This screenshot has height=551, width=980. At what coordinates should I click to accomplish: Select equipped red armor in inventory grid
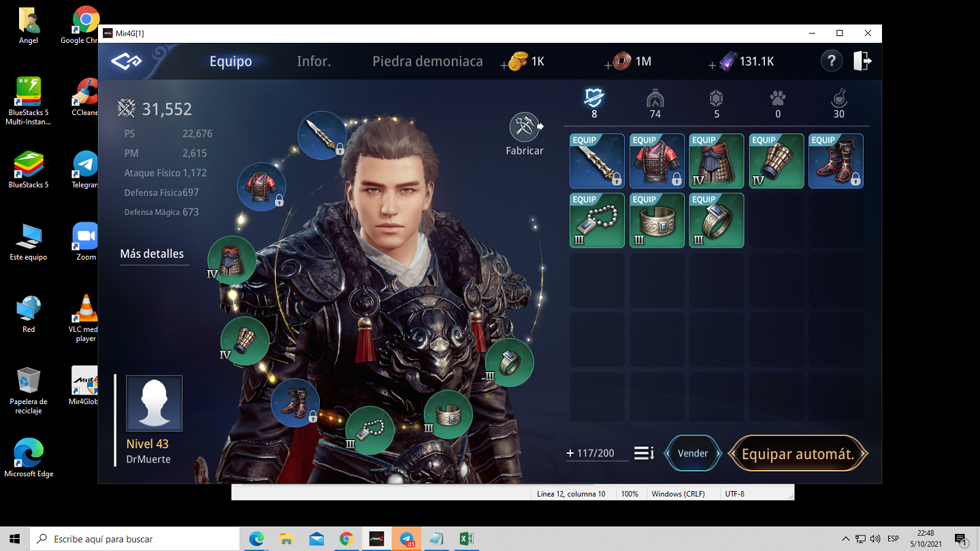coord(657,161)
